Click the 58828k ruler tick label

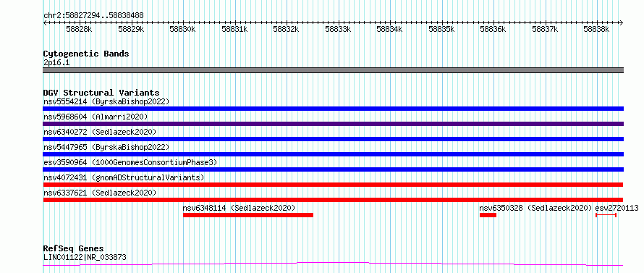click(x=79, y=29)
